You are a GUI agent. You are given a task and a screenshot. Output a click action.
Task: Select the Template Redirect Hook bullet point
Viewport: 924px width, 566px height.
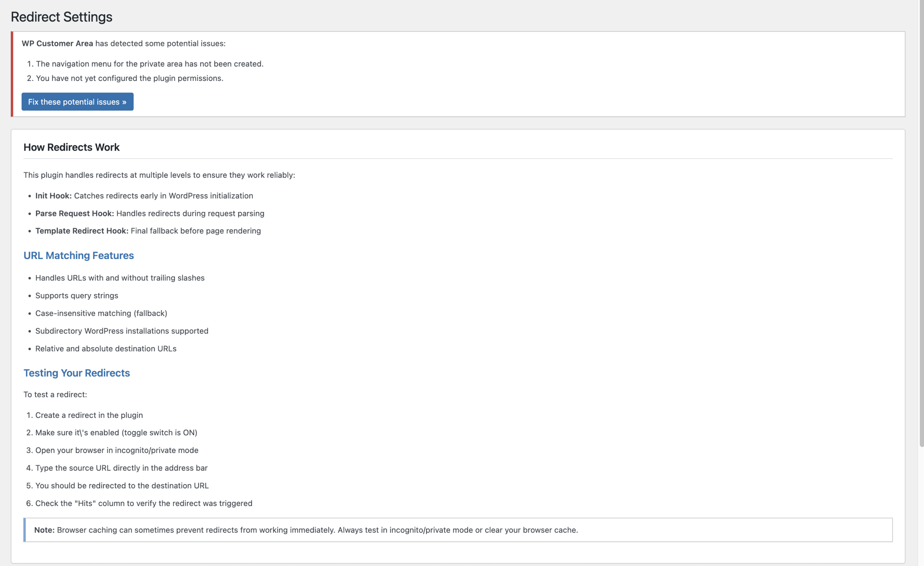(148, 230)
